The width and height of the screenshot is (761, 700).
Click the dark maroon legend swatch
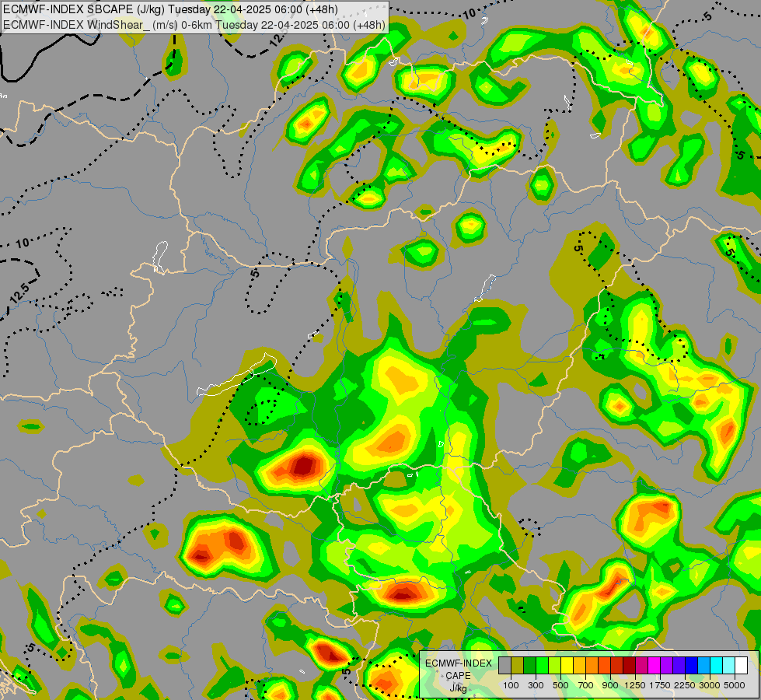629,666
